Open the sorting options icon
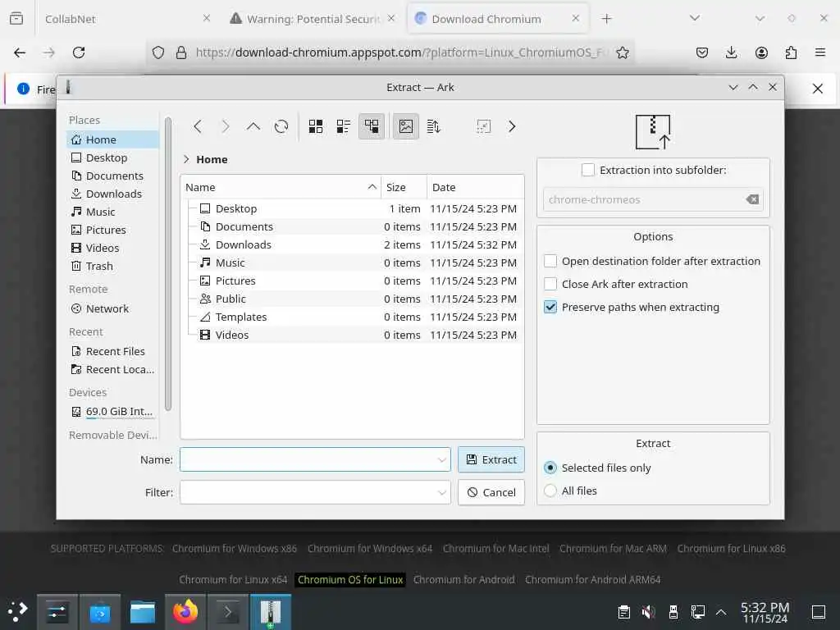Image resolution: width=840 pixels, height=630 pixels. pos(434,126)
